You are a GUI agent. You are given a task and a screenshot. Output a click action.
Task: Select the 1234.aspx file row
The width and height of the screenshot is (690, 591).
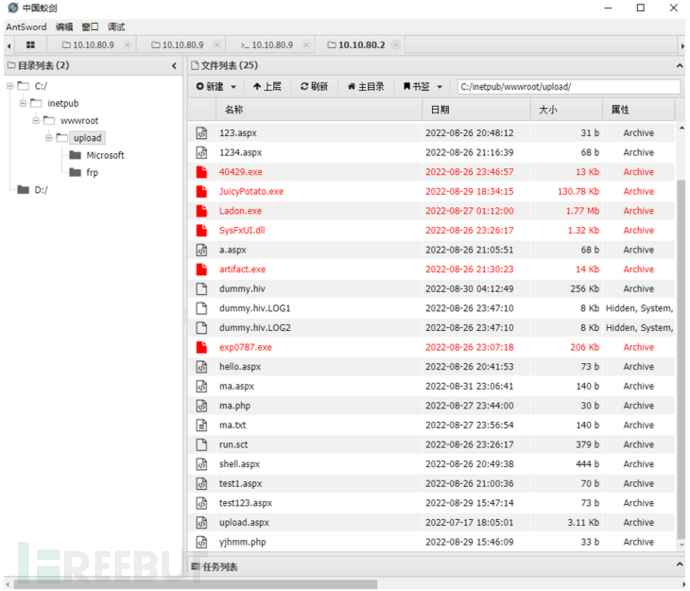tap(432, 152)
